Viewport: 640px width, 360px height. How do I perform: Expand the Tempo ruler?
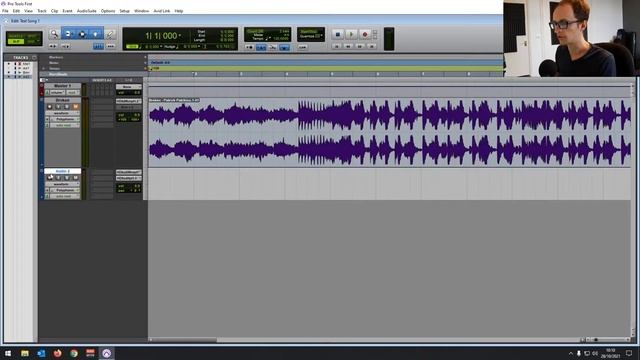44,69
